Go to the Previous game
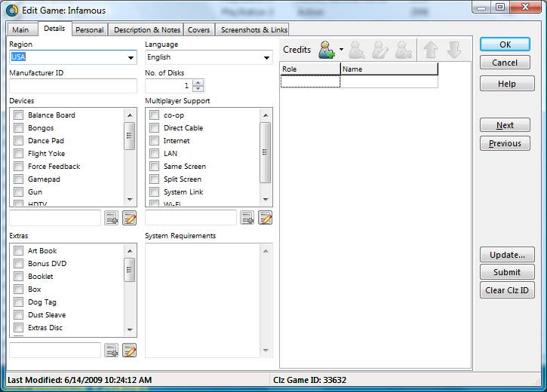Screen dimensions: 547x392 point(505,143)
